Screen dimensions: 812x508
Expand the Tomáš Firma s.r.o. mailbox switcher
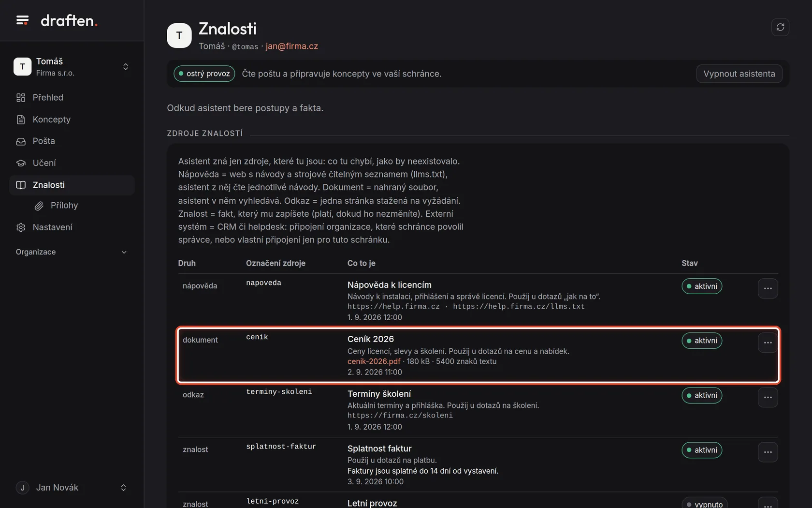click(72, 67)
